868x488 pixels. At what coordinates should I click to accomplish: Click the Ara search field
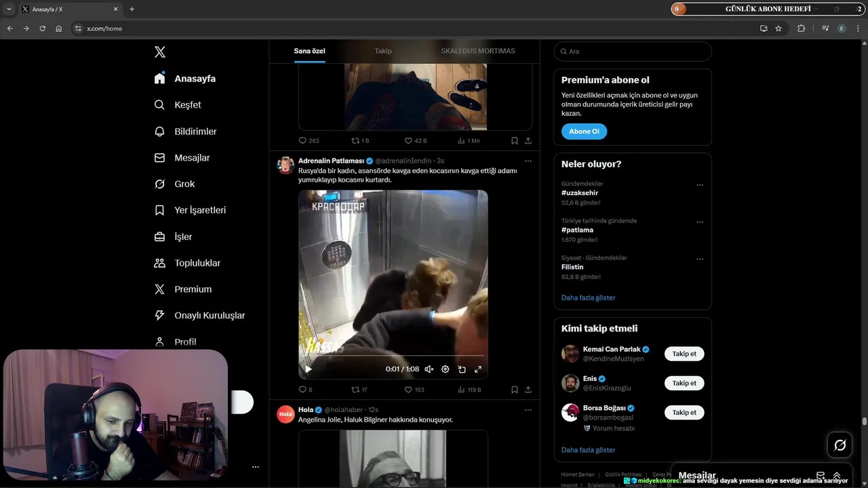coord(633,52)
